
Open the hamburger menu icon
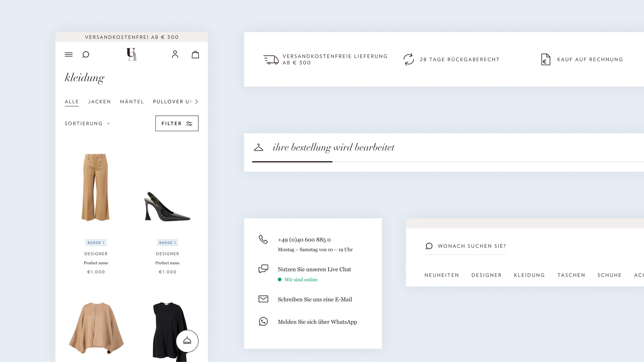(69, 54)
